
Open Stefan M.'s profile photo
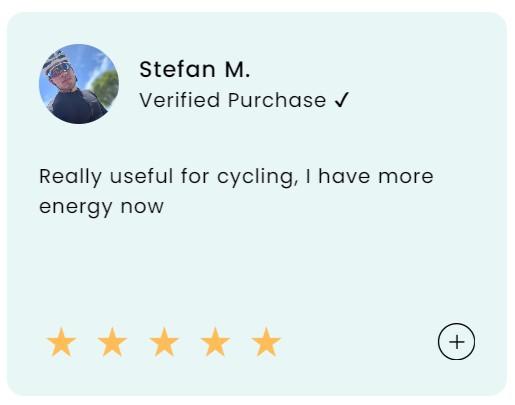pos(79,84)
